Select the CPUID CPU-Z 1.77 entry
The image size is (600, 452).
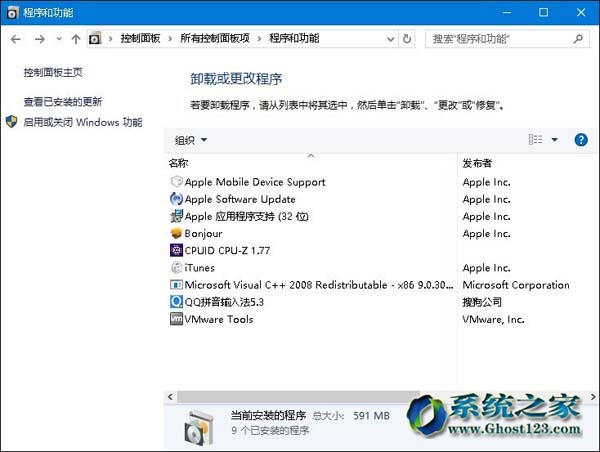[227, 250]
